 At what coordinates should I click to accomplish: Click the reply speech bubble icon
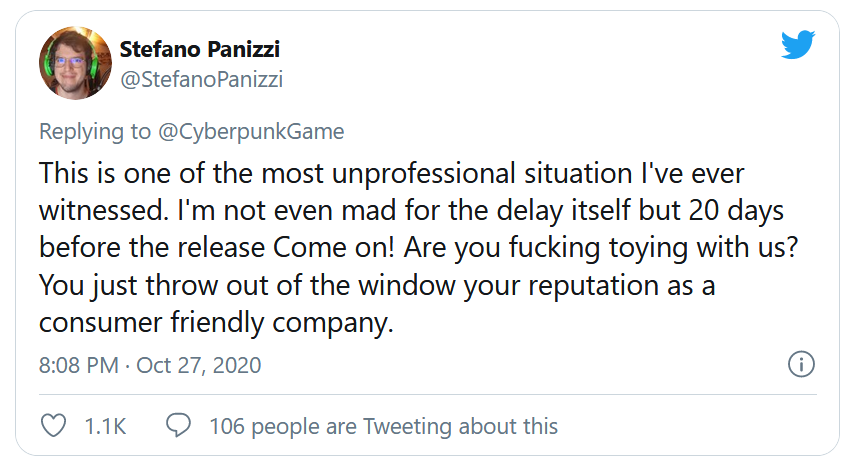[178, 425]
